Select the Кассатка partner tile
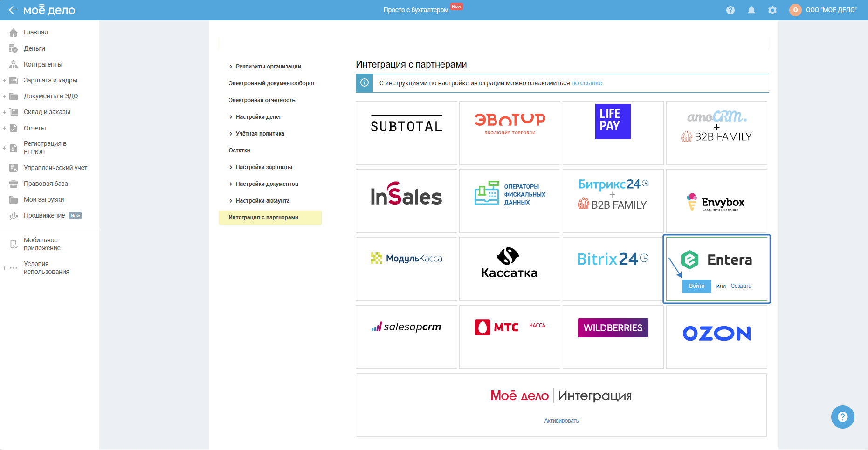This screenshot has width=868, height=450. [510, 269]
